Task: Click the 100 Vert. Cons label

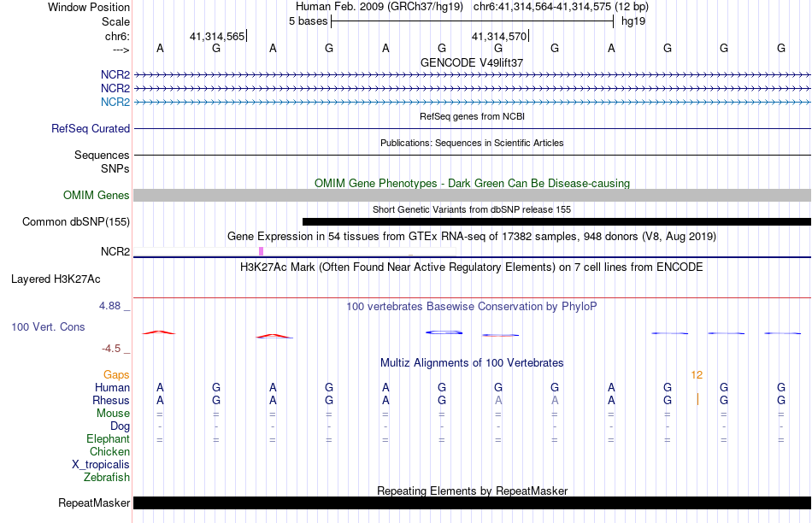Action: coord(48,326)
